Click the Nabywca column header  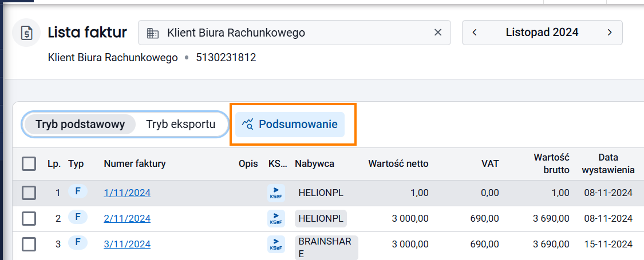coord(315,164)
